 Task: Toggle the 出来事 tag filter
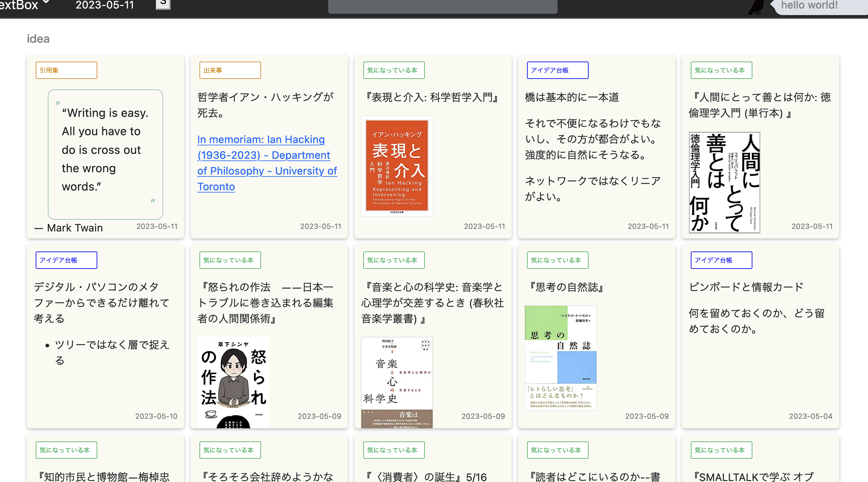[x=230, y=70]
